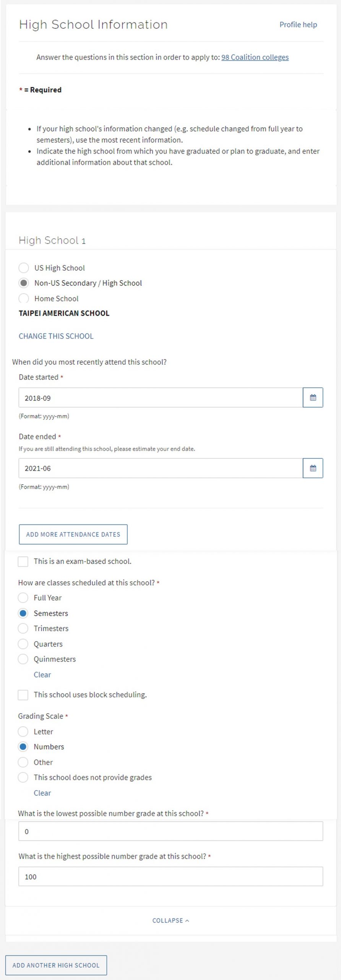
Task: Click "ADD ANOTHER HIGH SCHOOL"
Action: coord(55,965)
